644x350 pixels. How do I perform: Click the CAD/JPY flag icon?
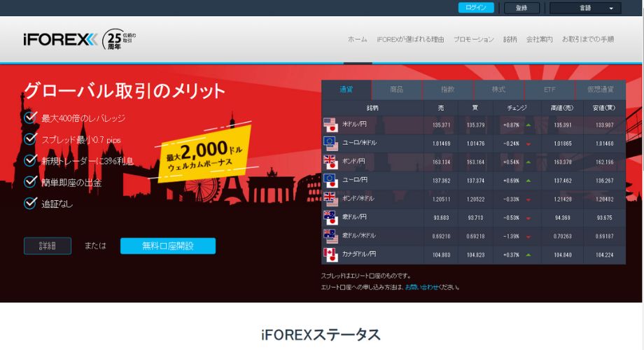(x=330, y=255)
